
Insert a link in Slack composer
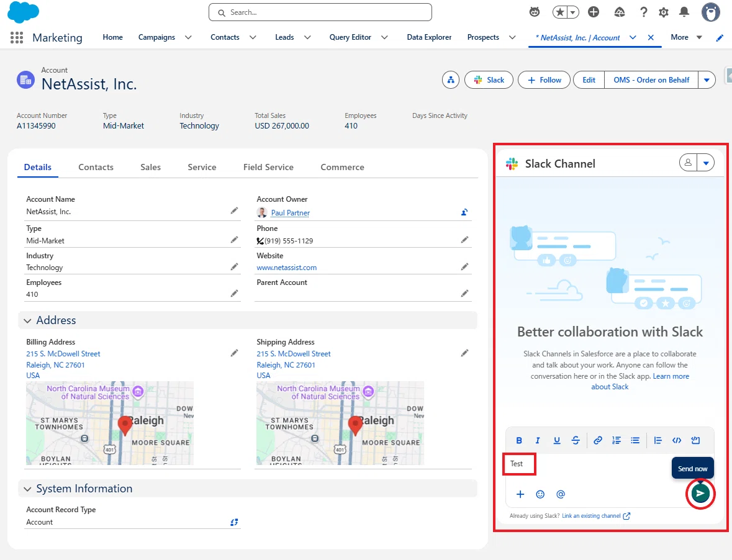[x=597, y=441]
